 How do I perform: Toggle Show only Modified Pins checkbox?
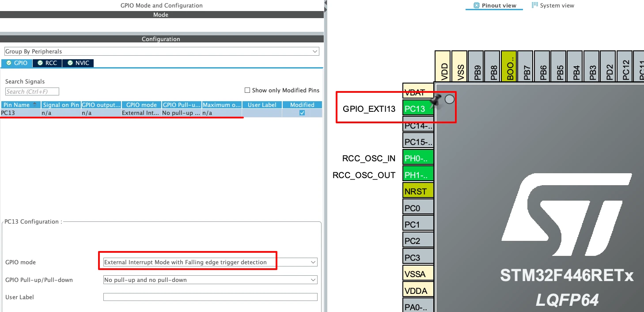click(247, 90)
